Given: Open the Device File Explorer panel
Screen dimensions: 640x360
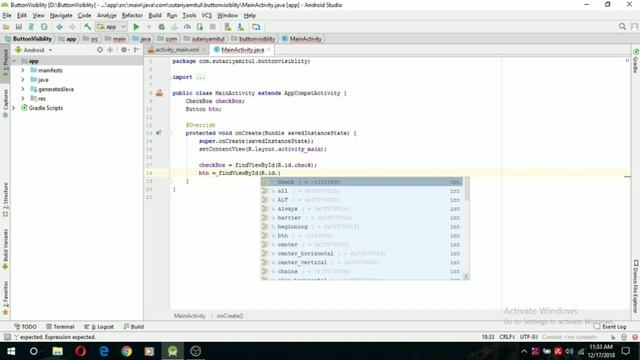Looking at the screenshot, I should coord(636,286).
